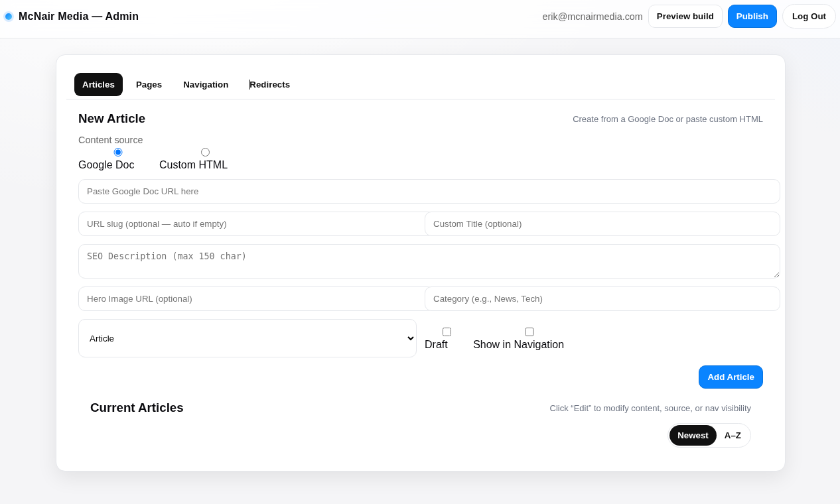Check Show in Navigation option
Viewport: 840px width, 504px height.
click(x=529, y=332)
